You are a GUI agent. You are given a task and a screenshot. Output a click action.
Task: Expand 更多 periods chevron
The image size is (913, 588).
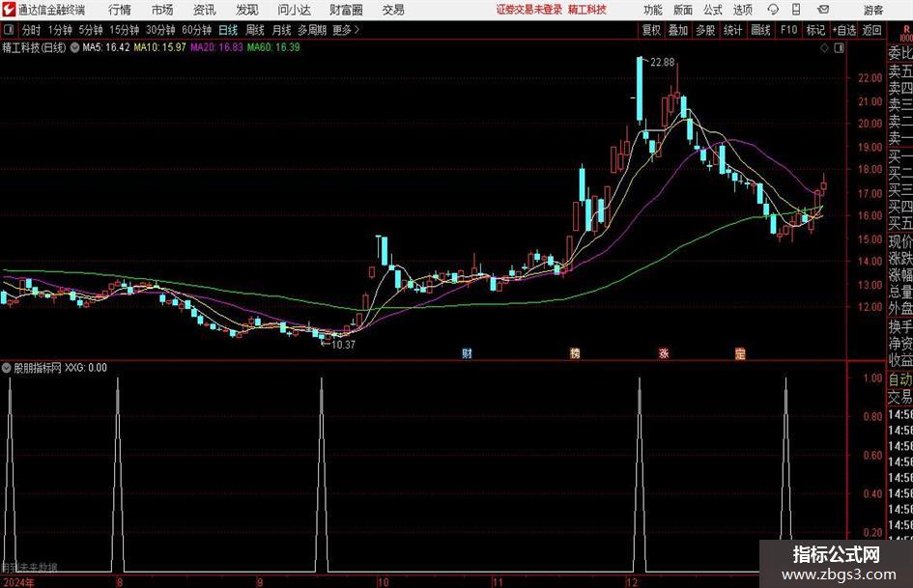click(357, 30)
